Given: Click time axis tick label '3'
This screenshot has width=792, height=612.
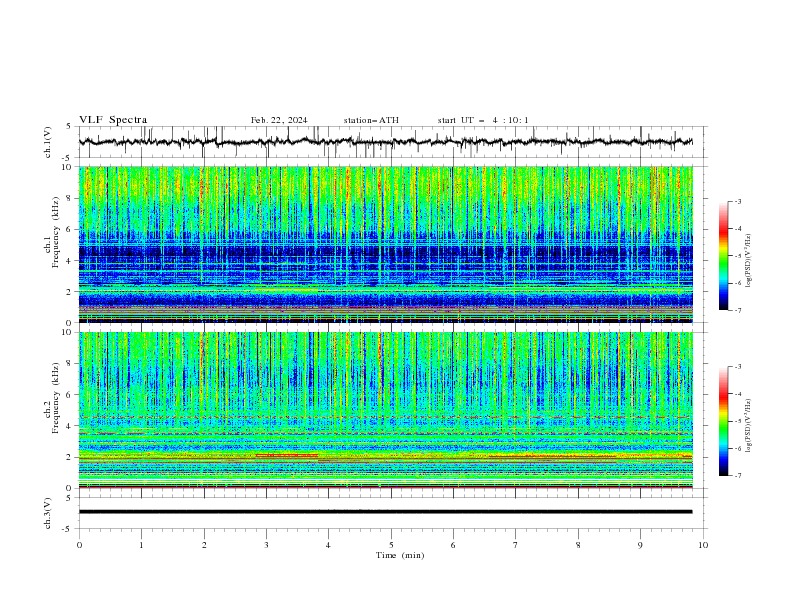Looking at the screenshot, I should click(x=266, y=545).
